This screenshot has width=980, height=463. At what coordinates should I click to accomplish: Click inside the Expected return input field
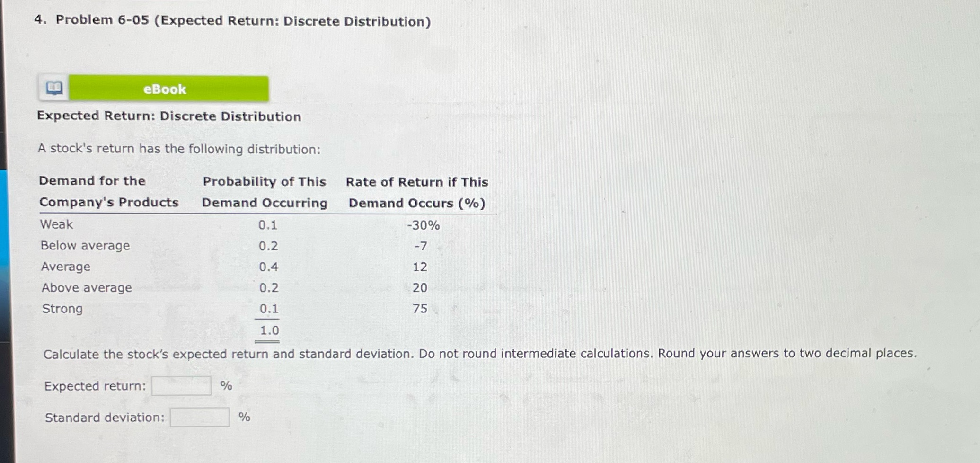pyautogui.click(x=181, y=386)
